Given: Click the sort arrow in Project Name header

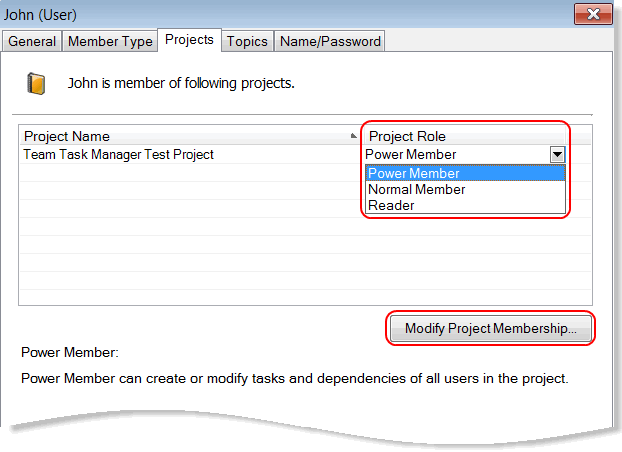Looking at the screenshot, I should pos(352,136).
